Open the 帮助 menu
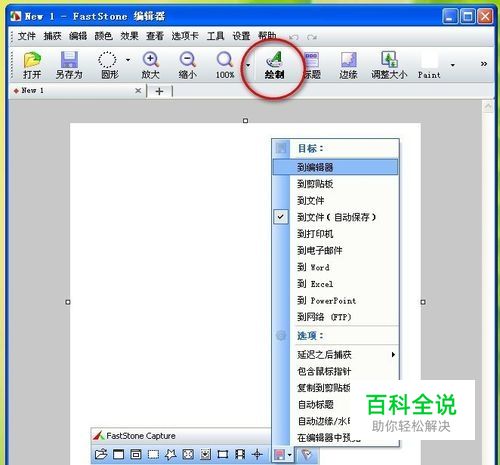Image resolution: width=500 pixels, height=465 pixels. 267,36
